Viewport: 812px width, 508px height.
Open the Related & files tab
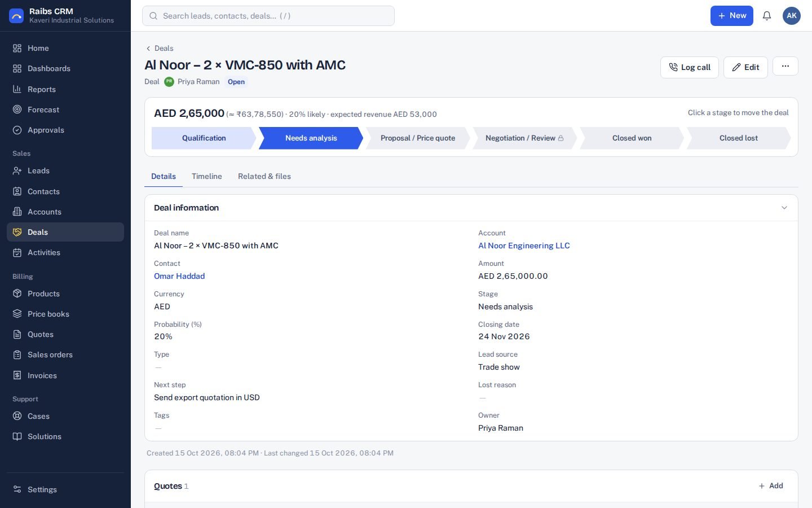pos(264,176)
